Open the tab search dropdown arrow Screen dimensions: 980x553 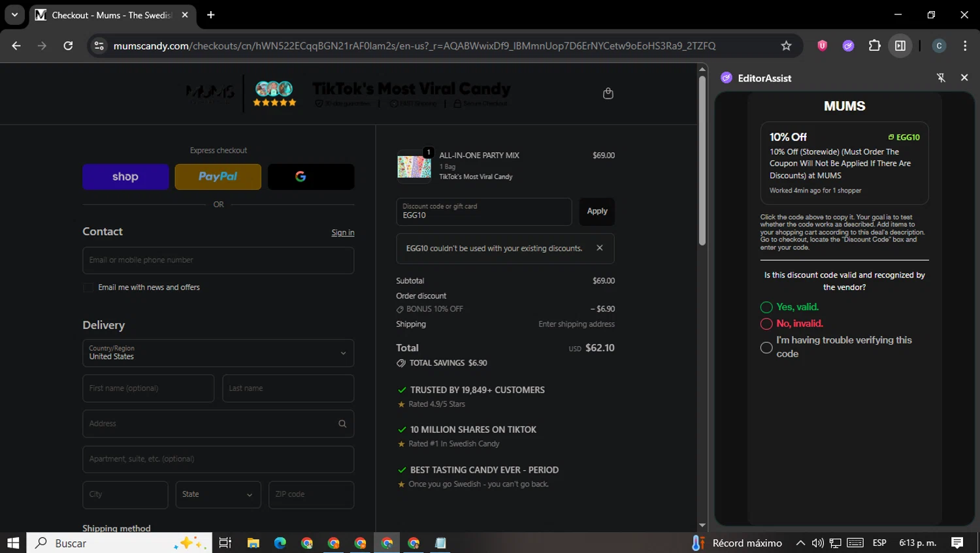(x=14, y=14)
